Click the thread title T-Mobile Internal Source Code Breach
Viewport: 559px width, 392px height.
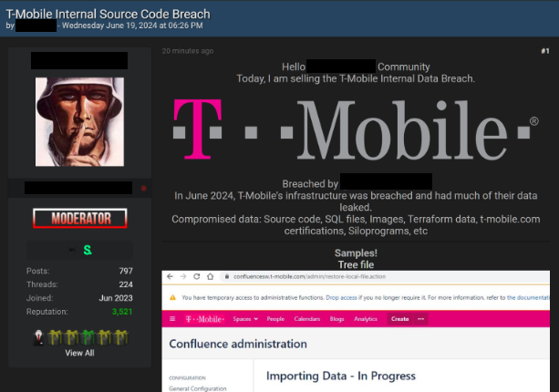click(108, 14)
